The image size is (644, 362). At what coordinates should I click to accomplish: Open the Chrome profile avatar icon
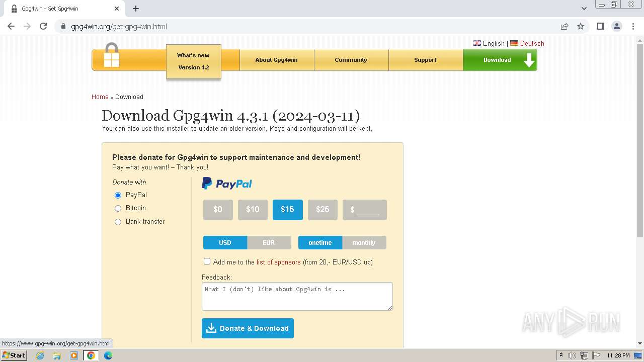click(617, 27)
